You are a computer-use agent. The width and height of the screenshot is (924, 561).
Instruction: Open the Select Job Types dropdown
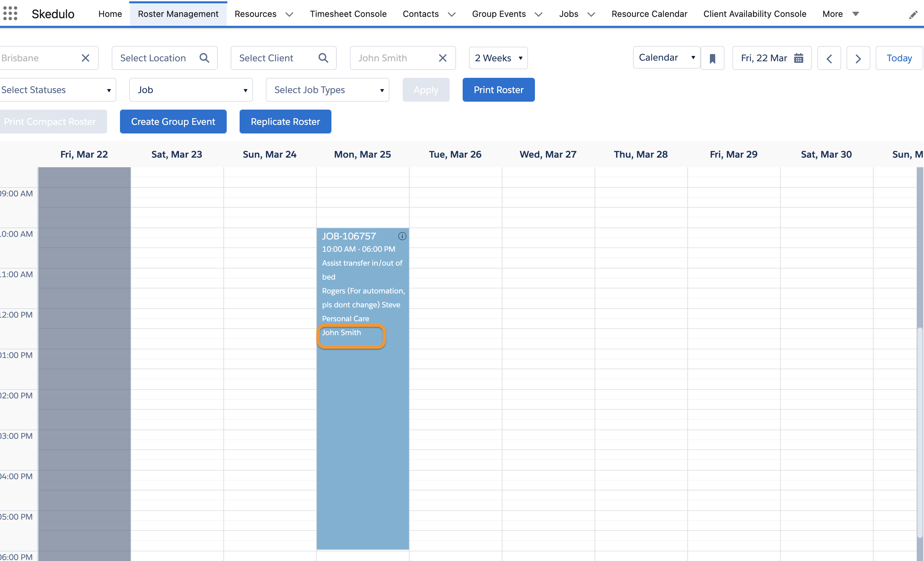(327, 90)
